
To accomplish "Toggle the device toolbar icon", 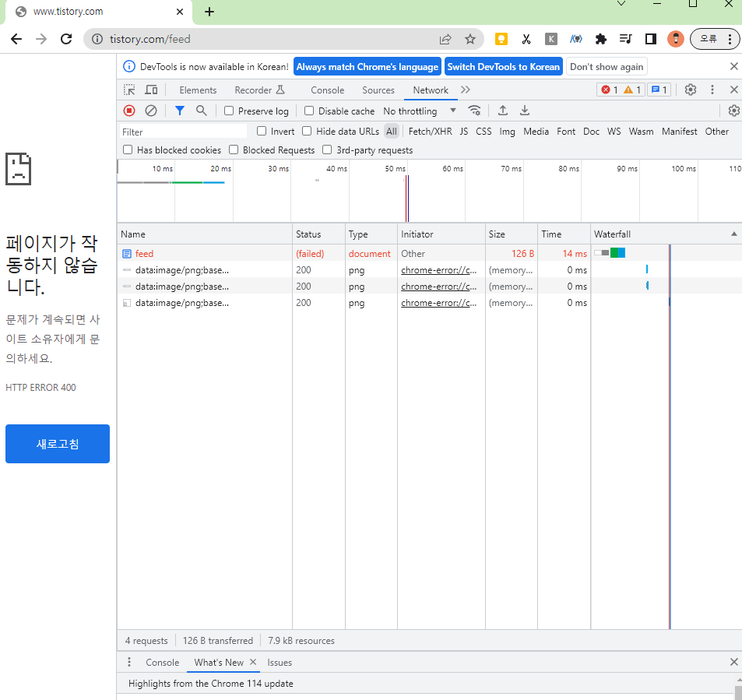I will click(151, 90).
